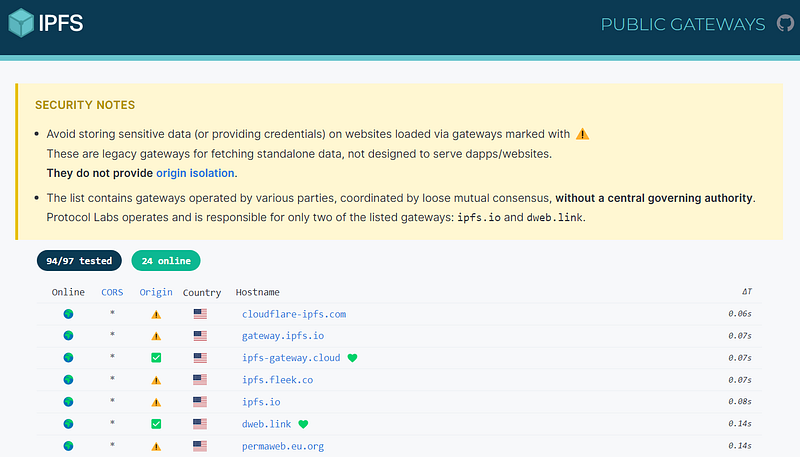Click green origin checkmark for dweb.link
800x457 pixels.
[x=156, y=423]
